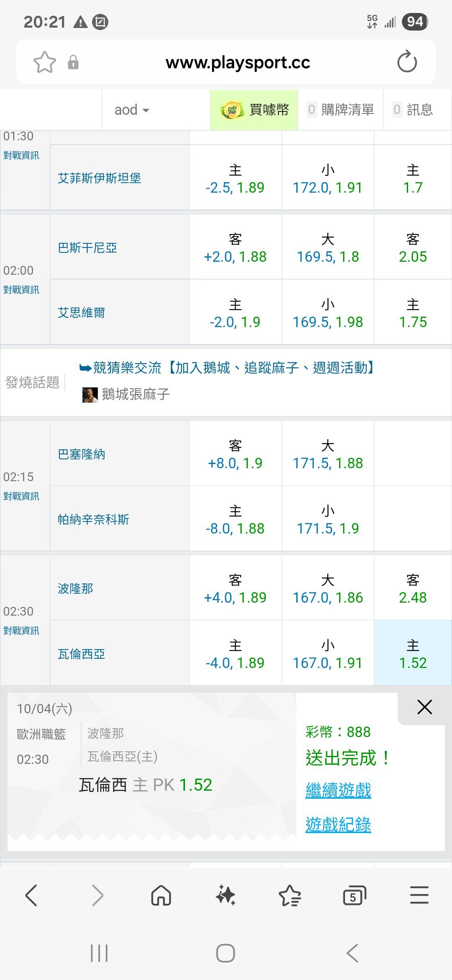Image resolution: width=452 pixels, height=980 pixels.
Task: Open the 購牌清單 tab
Action: [x=341, y=110]
